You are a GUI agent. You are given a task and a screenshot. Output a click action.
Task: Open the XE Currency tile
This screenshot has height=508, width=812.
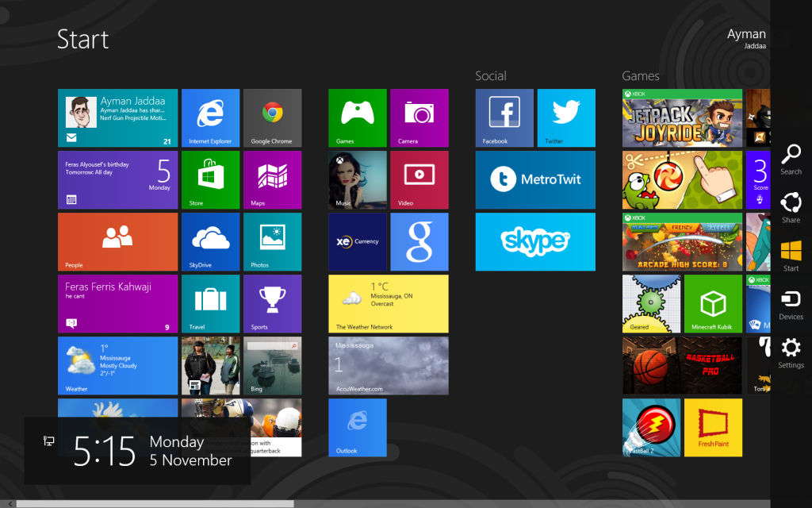(358, 241)
